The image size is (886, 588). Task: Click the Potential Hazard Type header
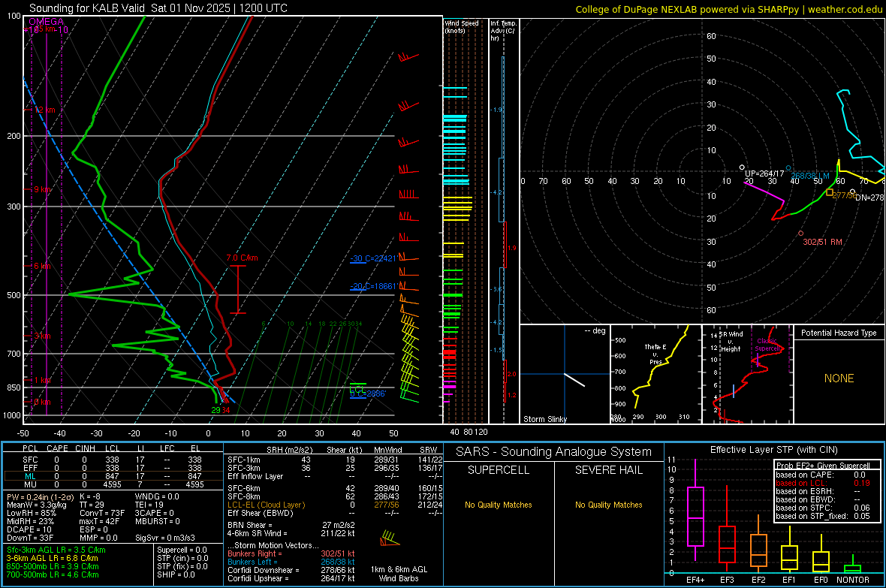pos(839,333)
